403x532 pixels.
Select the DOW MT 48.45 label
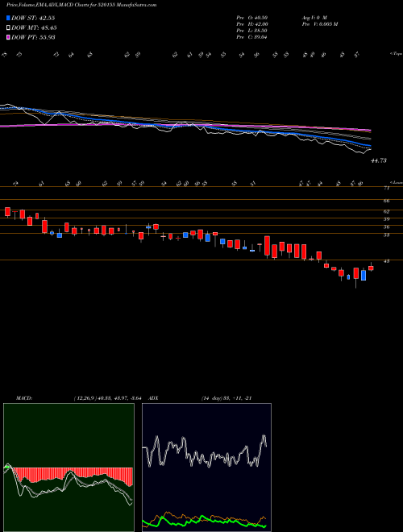click(x=34, y=27)
